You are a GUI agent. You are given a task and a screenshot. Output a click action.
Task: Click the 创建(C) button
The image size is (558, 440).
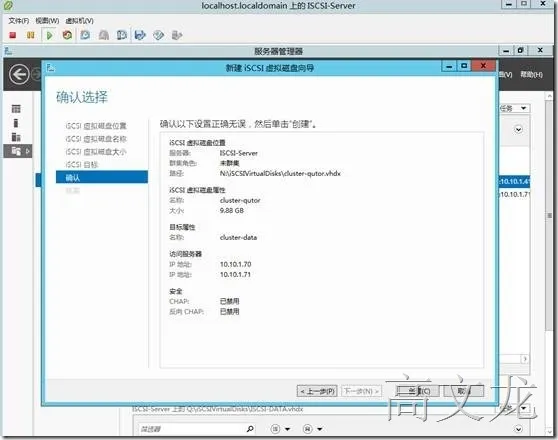[x=418, y=391]
